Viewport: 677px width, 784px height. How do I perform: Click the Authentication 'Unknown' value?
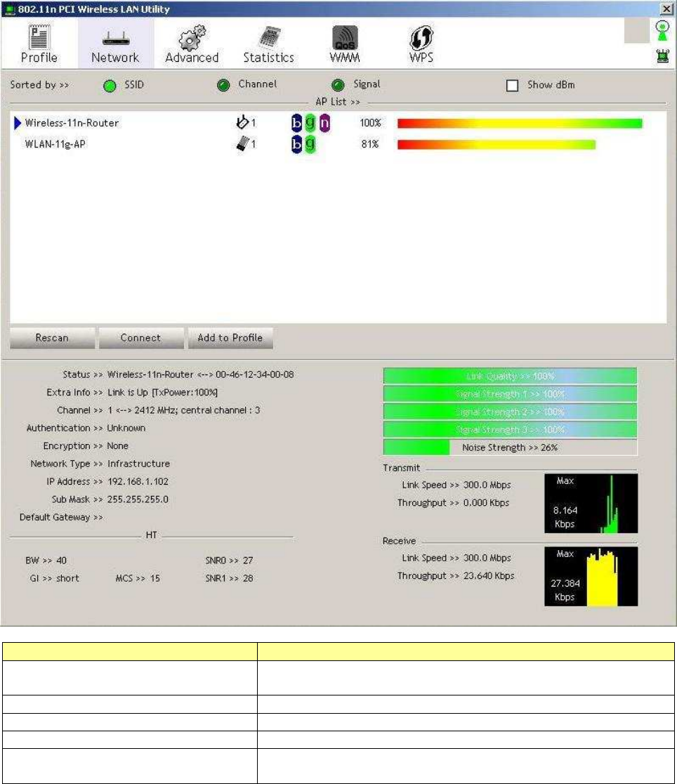[126, 429]
